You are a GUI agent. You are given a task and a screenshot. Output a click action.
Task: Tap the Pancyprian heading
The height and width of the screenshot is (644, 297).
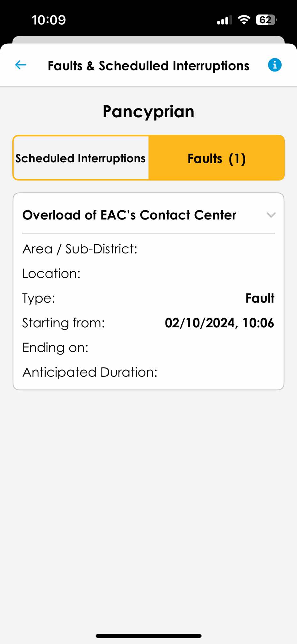point(148,112)
